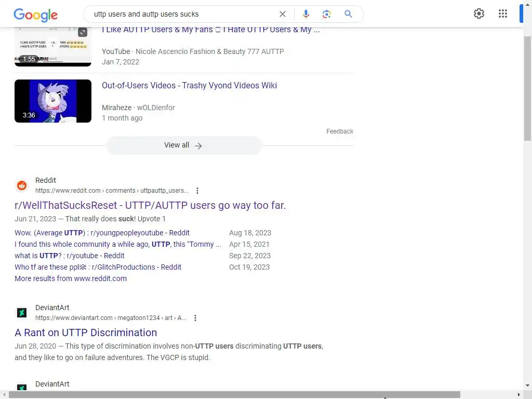Click the 'Jan 7, 2022' date text
The image size is (532, 399).
coord(121,62)
